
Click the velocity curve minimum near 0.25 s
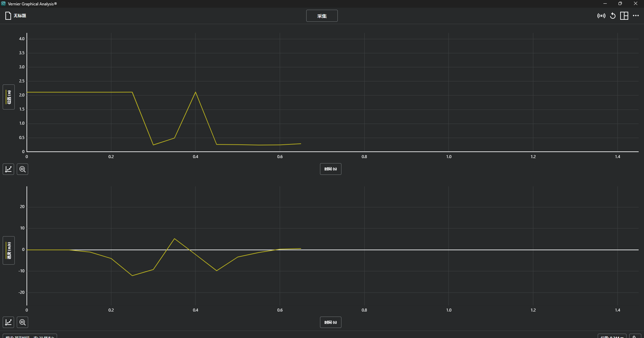[x=132, y=275]
